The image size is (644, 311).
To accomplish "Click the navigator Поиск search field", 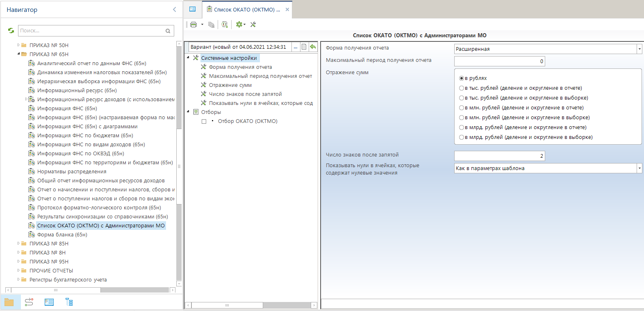I will point(91,31).
